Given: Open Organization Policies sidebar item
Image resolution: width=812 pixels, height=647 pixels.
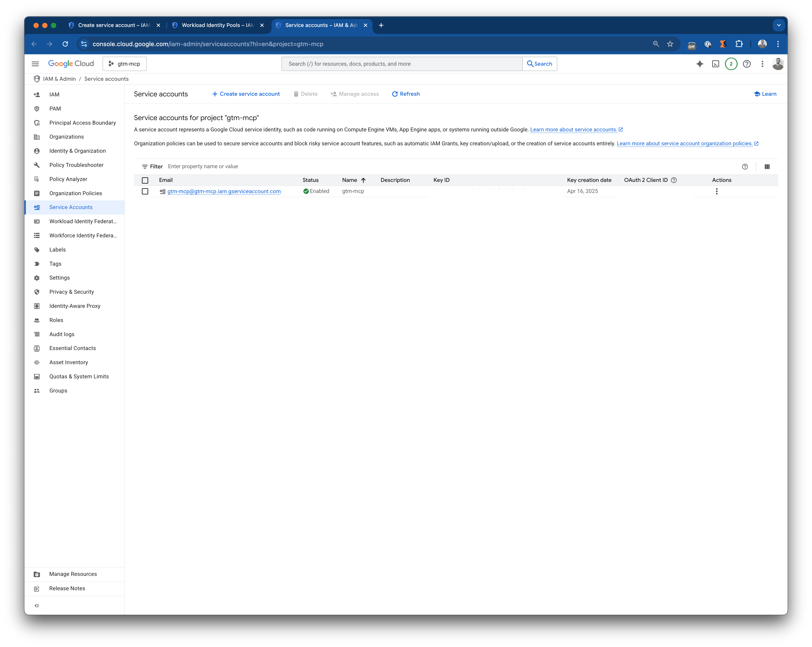Looking at the screenshot, I should click(75, 193).
